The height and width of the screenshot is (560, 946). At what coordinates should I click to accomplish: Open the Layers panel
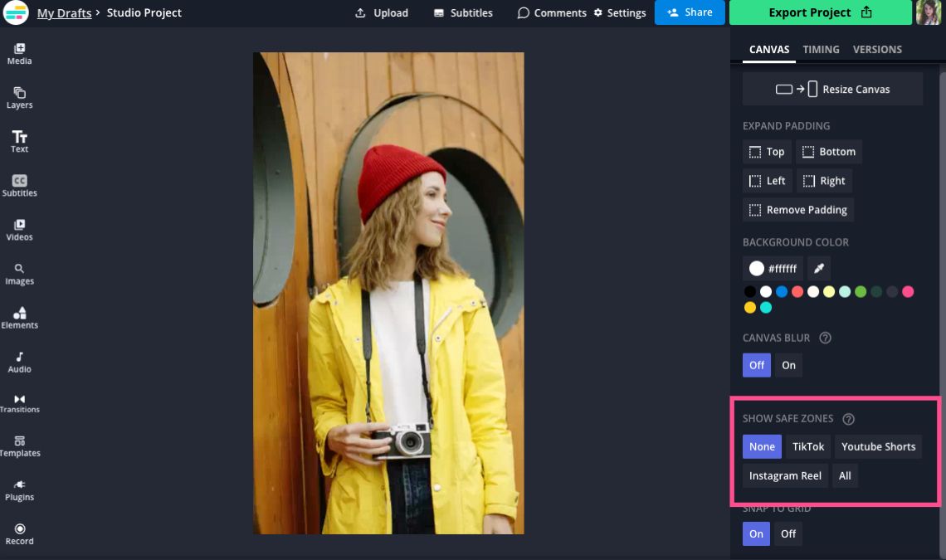pyautogui.click(x=19, y=98)
